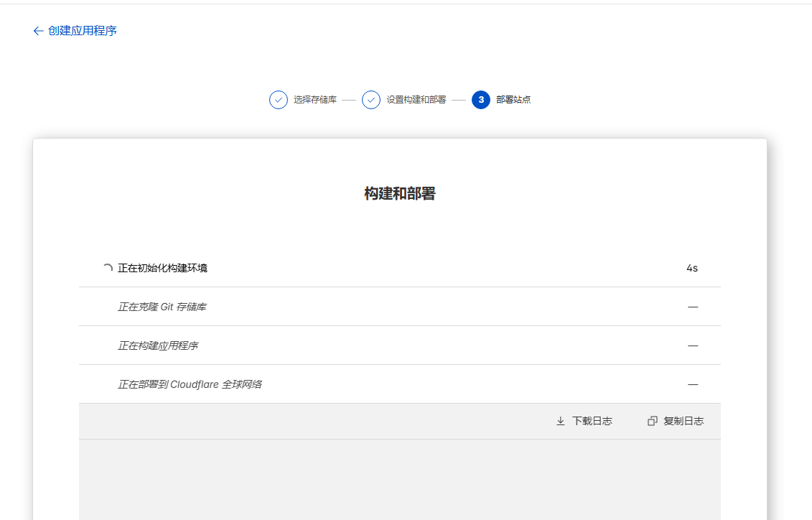Click the loading spinner beside 正在初始化构建环境
Image resolution: width=812 pixels, height=520 pixels.
[108, 268]
